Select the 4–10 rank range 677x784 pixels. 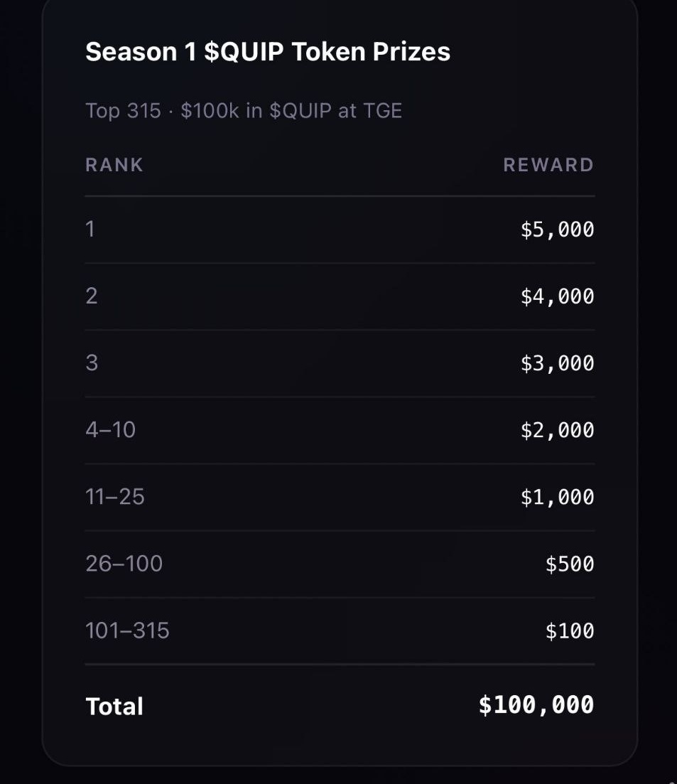point(110,430)
